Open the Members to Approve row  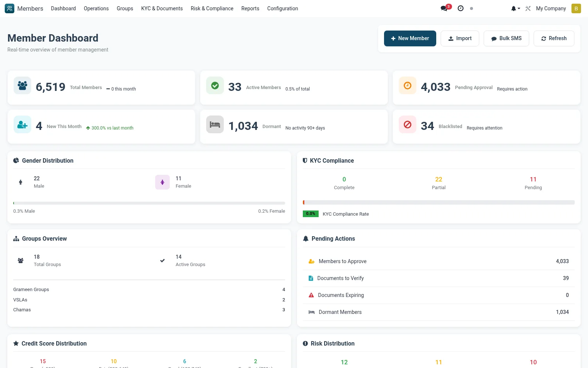tap(439, 261)
